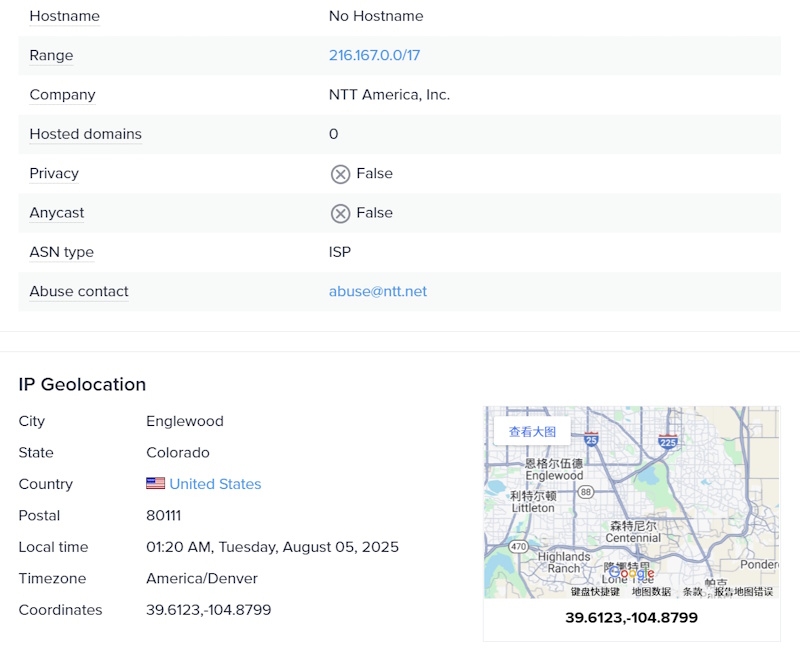
Task: Click the 查看大图 view larger map button
Action: (x=532, y=432)
